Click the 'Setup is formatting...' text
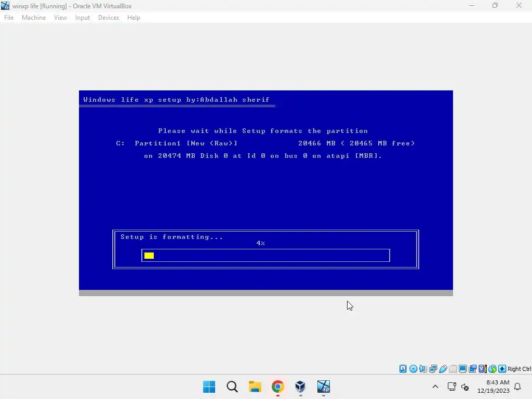532x399 pixels. [x=171, y=237]
